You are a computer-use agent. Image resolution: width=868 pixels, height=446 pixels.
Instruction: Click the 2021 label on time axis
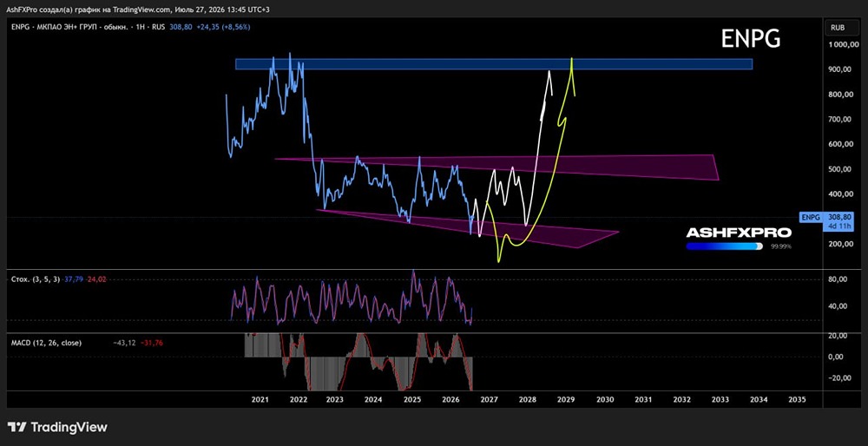(x=260, y=399)
